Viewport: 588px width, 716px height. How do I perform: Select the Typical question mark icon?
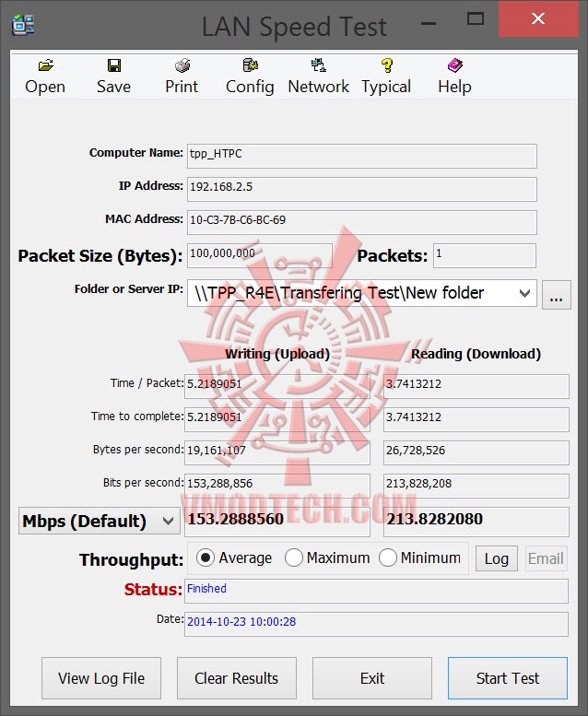coord(386,65)
